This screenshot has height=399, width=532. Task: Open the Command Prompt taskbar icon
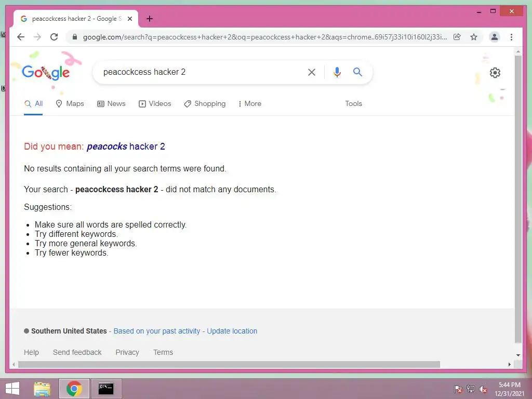click(106, 389)
